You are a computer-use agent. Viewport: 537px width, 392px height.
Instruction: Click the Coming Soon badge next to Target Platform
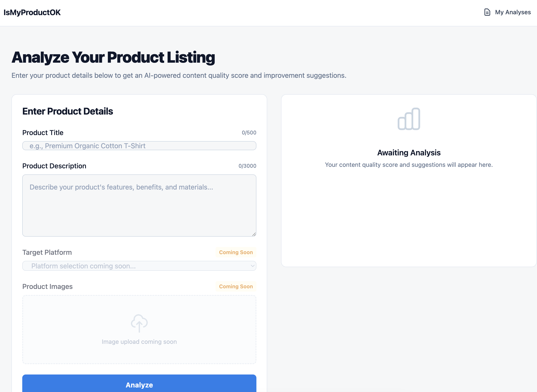(x=236, y=252)
